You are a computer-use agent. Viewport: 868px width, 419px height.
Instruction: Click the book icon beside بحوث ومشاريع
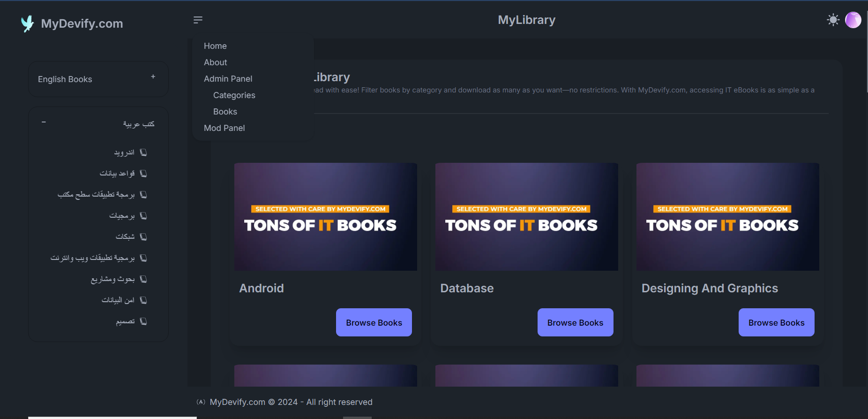pos(143,279)
